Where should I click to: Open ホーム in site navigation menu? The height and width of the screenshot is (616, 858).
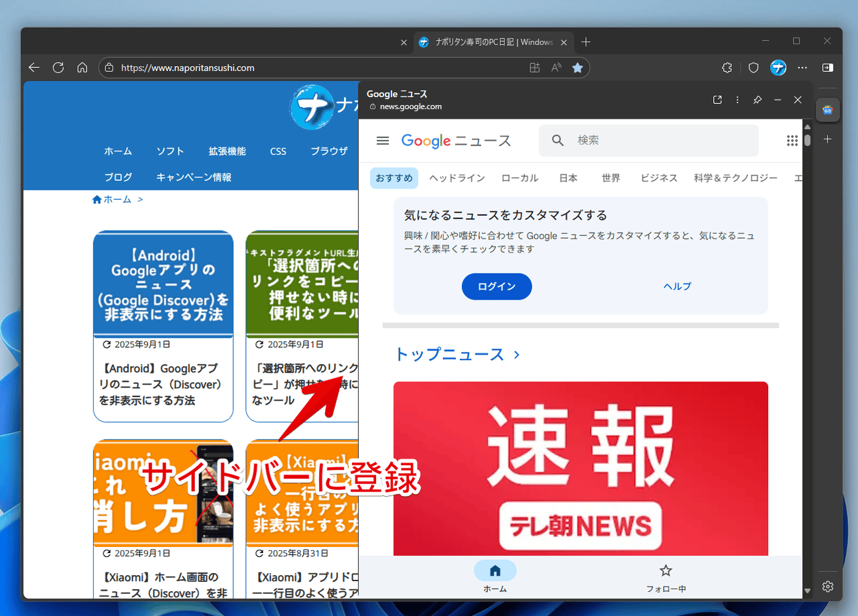(x=118, y=151)
